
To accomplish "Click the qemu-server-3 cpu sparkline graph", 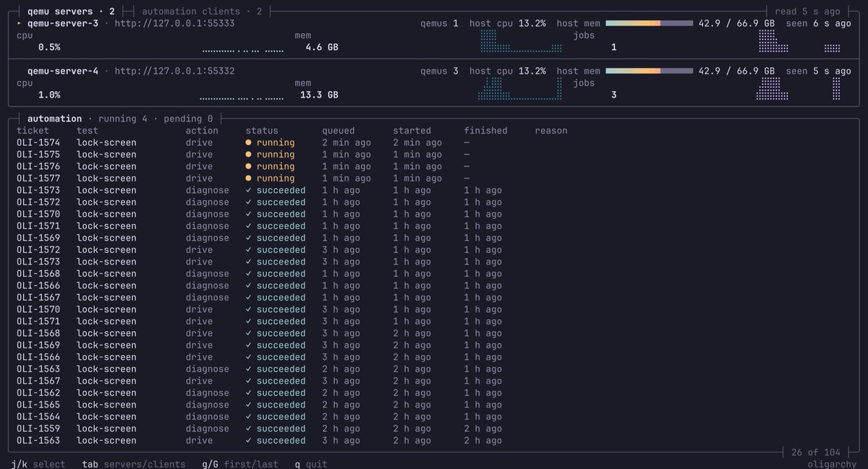I will (x=243, y=50).
